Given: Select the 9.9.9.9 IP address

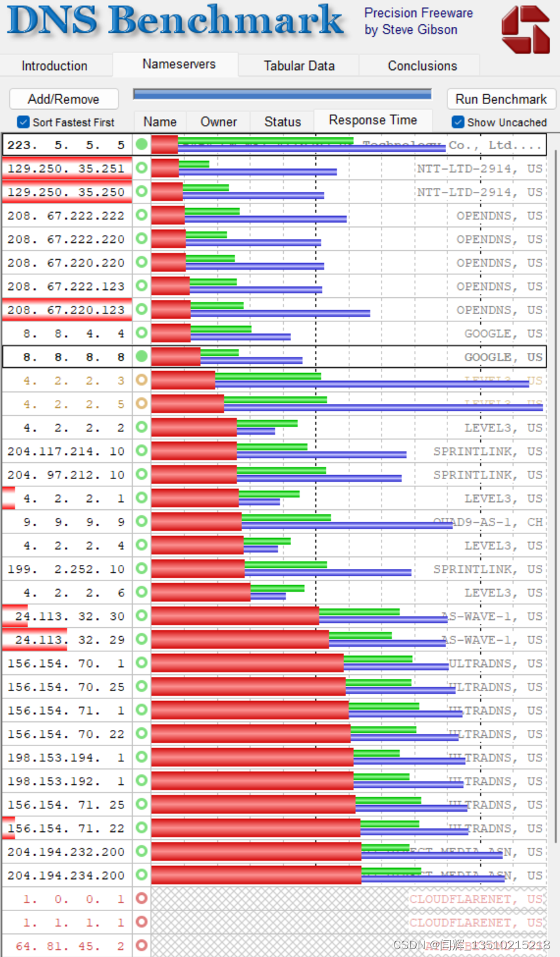Looking at the screenshot, I should click(x=73, y=522).
